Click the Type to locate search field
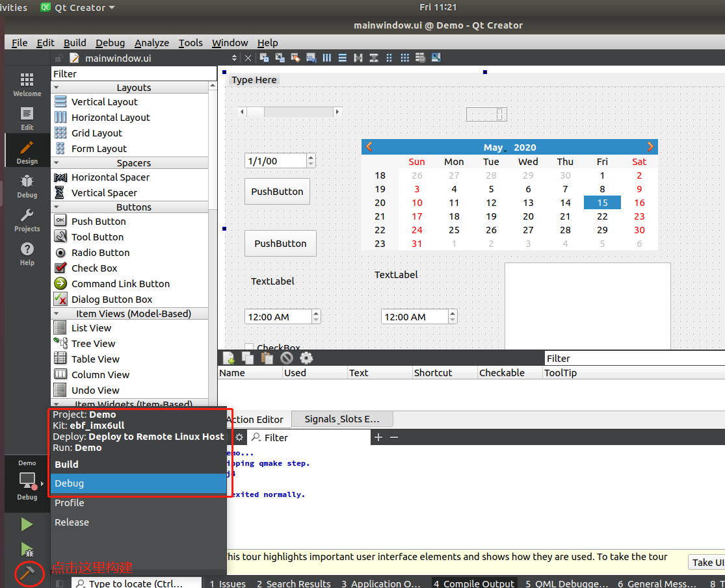Viewport: 725px width, 588px height. coord(137,583)
